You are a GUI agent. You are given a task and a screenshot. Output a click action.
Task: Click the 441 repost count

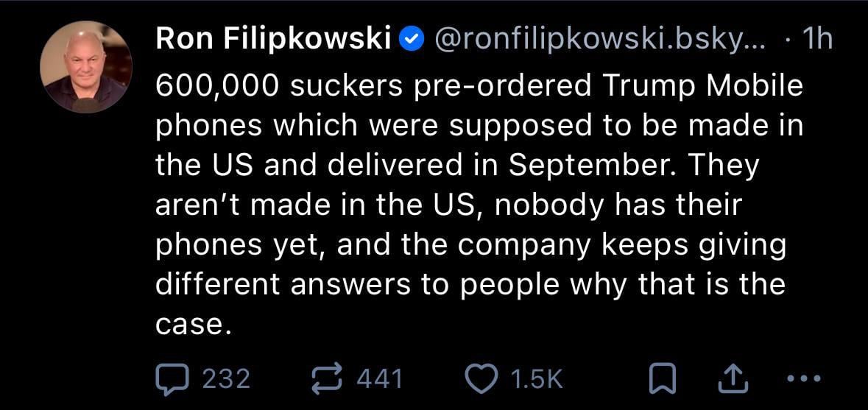[x=380, y=378]
